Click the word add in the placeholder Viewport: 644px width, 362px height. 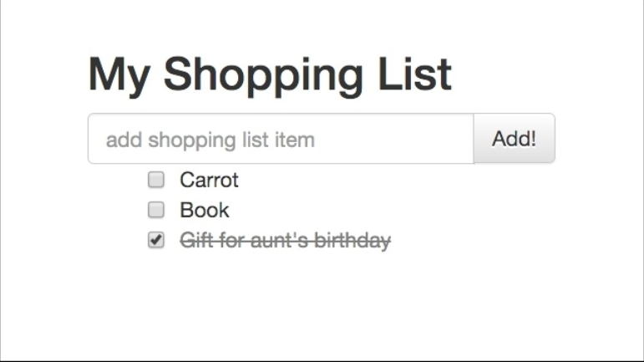click(x=124, y=140)
